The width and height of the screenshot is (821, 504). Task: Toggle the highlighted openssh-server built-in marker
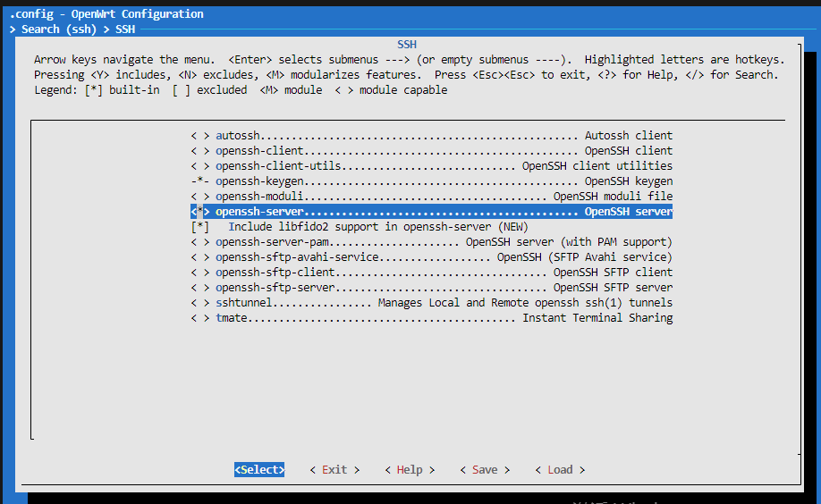pos(200,212)
